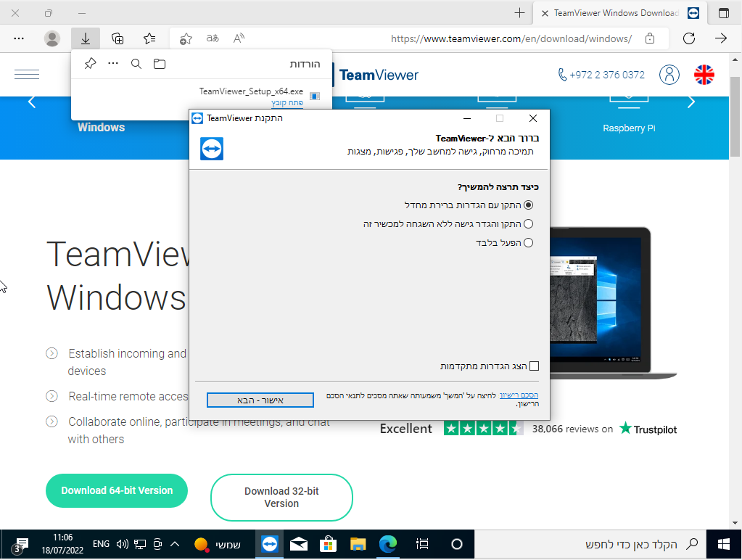Open the TeamViewer site hamburger menu

pyautogui.click(x=27, y=74)
